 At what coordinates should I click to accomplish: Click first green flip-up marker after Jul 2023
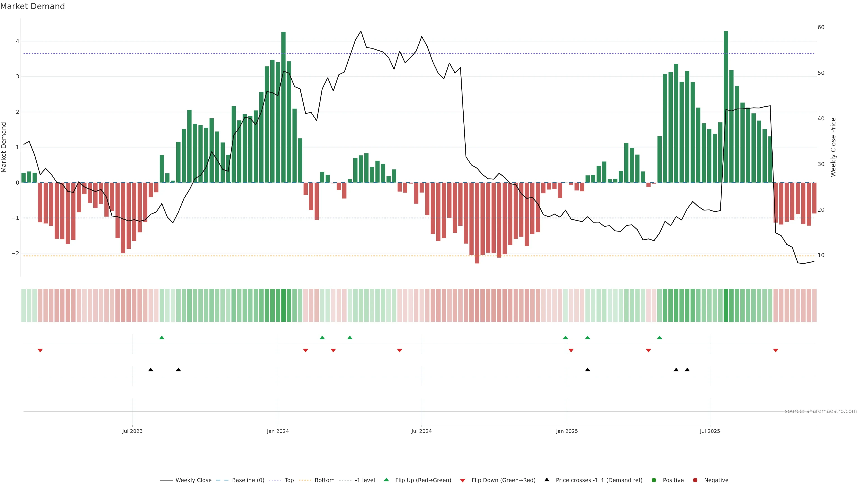coord(162,338)
